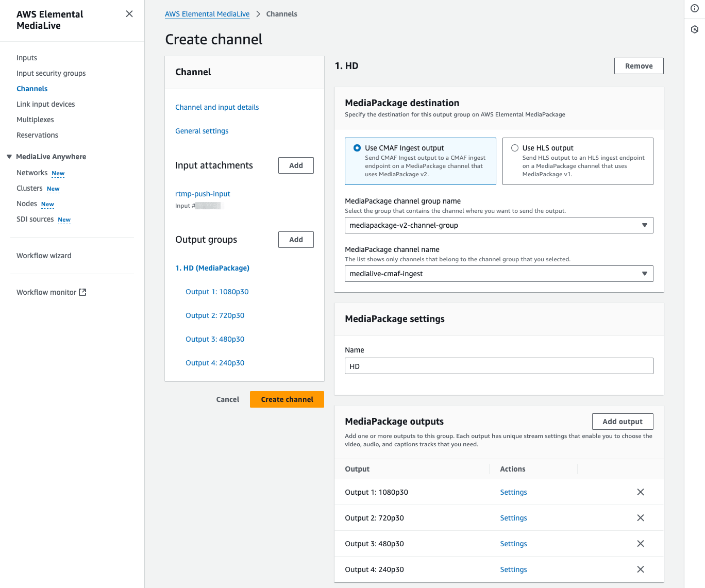Image resolution: width=705 pixels, height=588 pixels.
Task: Open Output 4: 240p30 in channel panel
Action: click(x=215, y=363)
